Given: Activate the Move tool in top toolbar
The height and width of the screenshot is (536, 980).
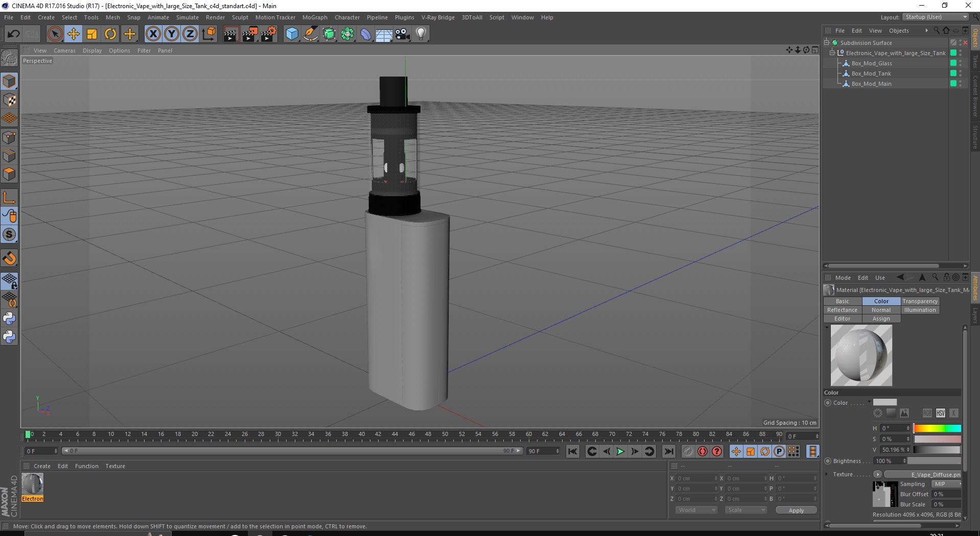Looking at the screenshot, I should (74, 34).
